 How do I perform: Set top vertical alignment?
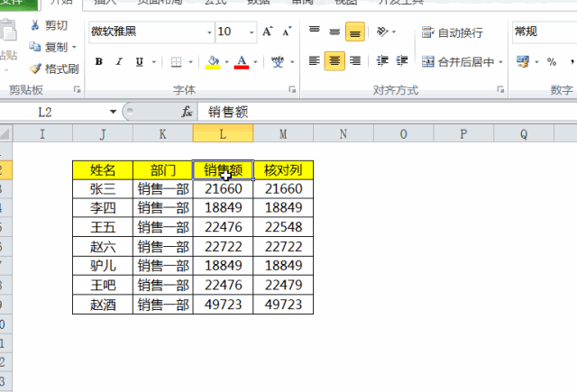[x=315, y=30]
